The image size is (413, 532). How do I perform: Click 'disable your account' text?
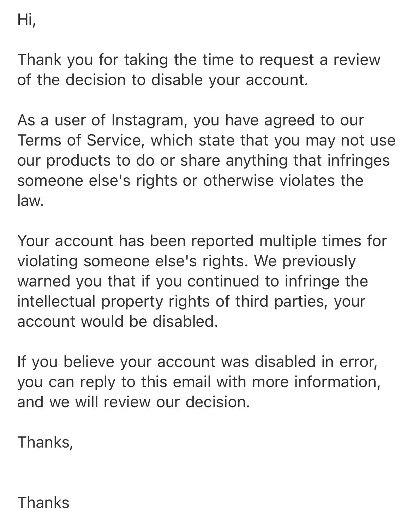click(x=229, y=80)
